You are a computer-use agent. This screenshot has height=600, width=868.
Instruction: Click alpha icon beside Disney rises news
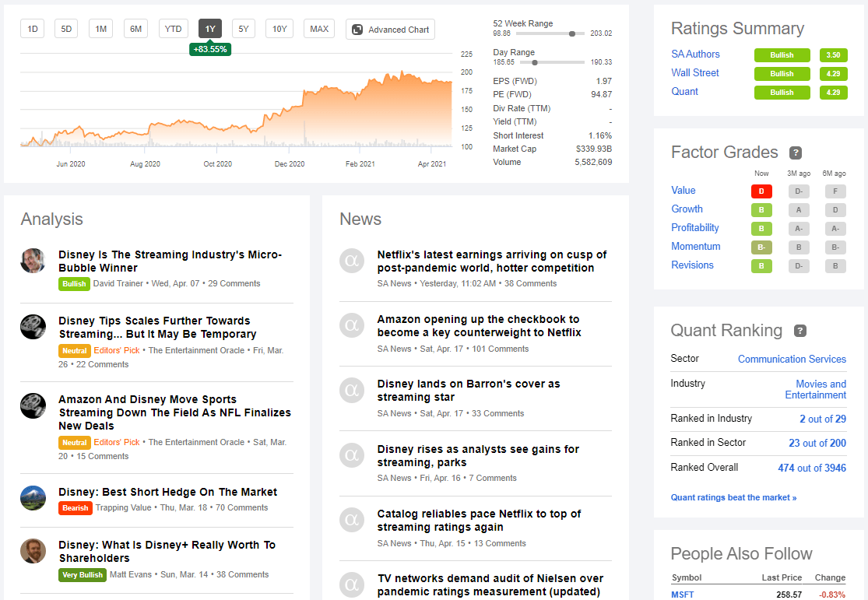pyautogui.click(x=352, y=455)
